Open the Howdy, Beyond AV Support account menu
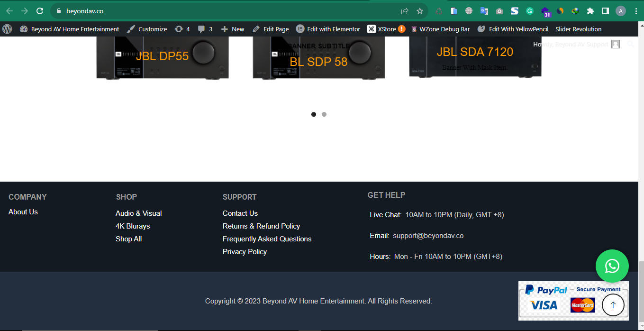This screenshot has height=331, width=644. (x=576, y=44)
